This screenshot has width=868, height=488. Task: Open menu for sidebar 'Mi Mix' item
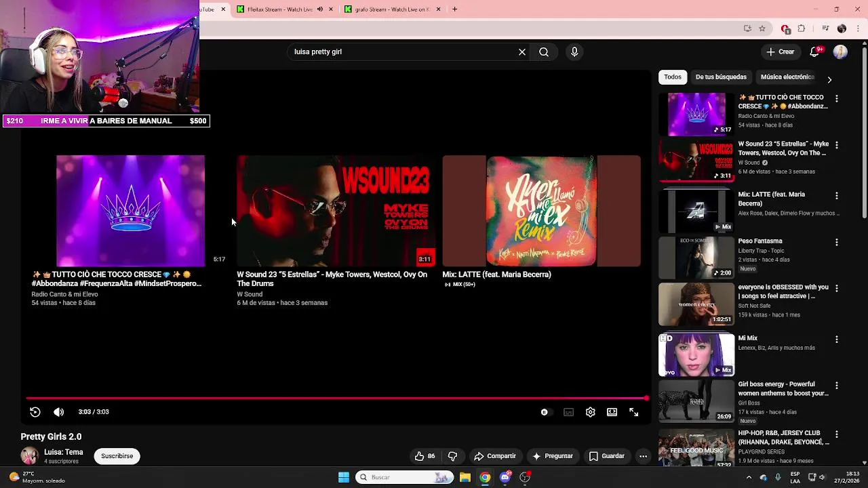[837, 340]
